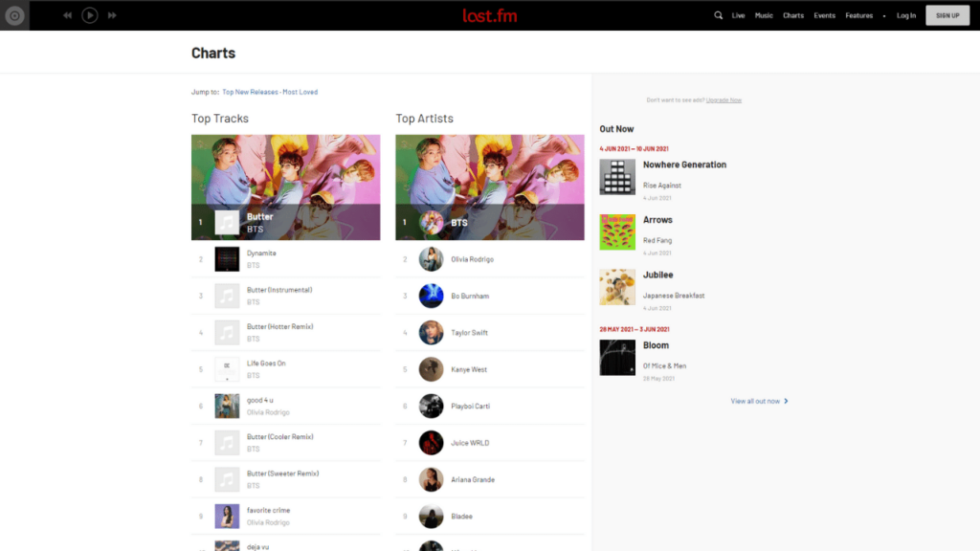Open the top track title Butter

click(x=260, y=217)
